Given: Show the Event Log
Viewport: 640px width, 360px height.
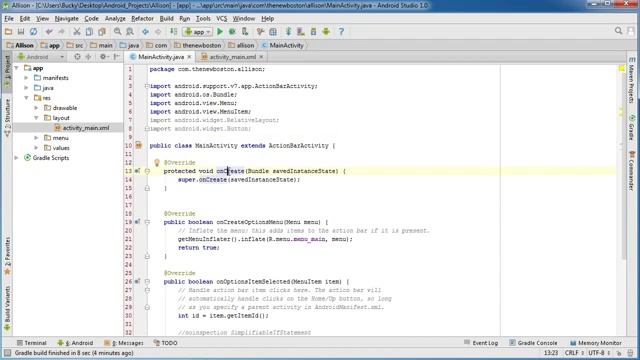Looking at the screenshot, I should 481,343.
